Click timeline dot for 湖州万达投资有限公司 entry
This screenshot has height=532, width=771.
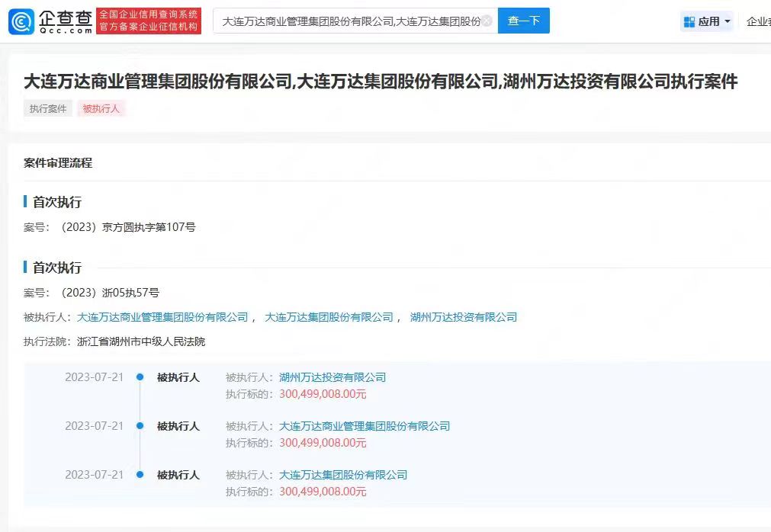point(140,377)
